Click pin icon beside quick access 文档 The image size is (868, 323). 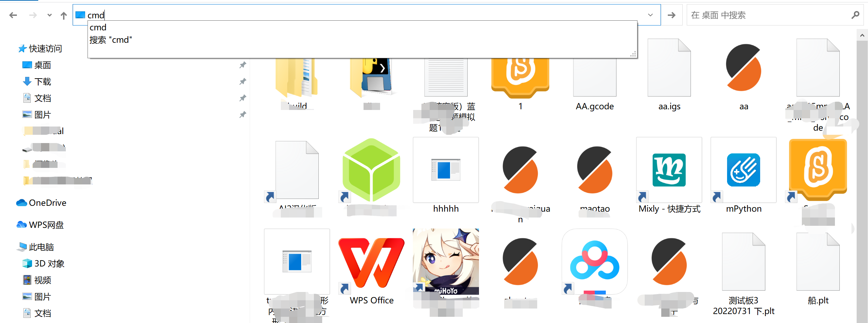(x=243, y=98)
